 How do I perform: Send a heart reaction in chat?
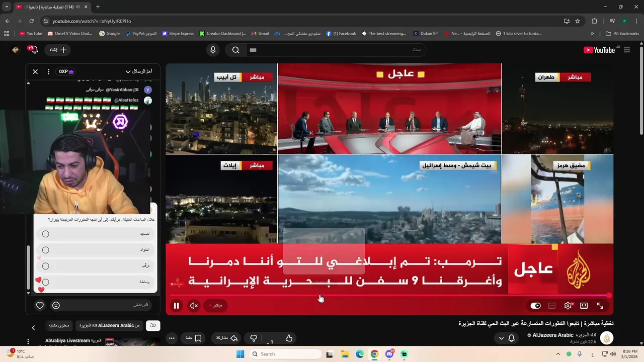point(40,305)
